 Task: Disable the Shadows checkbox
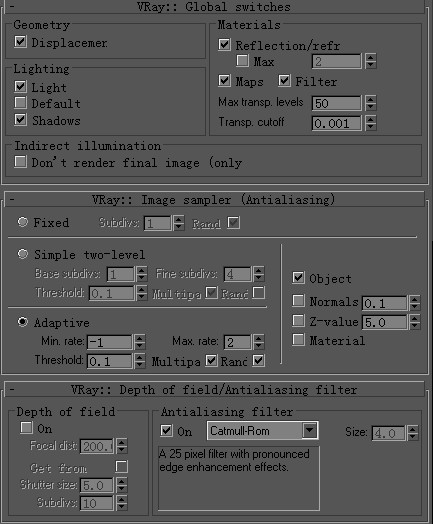[20, 120]
